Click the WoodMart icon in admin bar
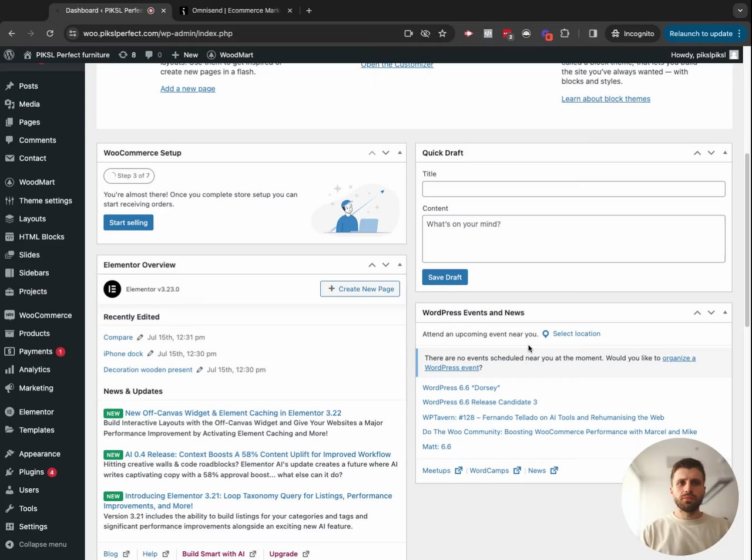The width and height of the screenshot is (752, 560). coord(211,55)
